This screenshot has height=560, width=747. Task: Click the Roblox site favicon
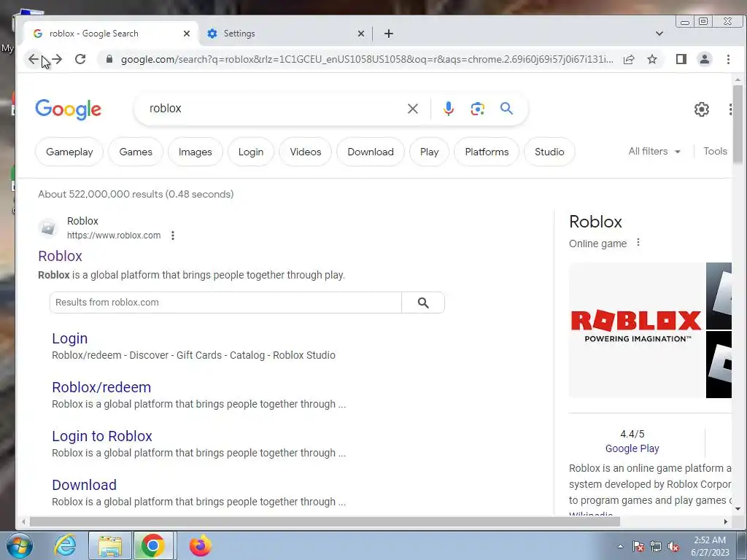(48, 228)
